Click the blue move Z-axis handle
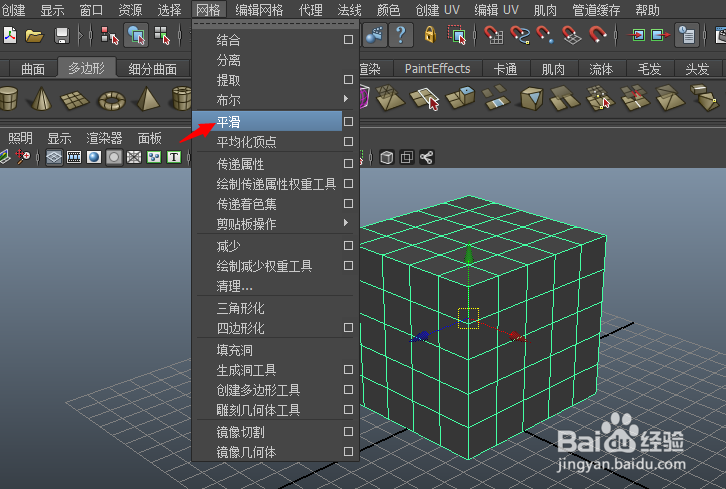This screenshot has width=726, height=489. pyautogui.click(x=419, y=336)
